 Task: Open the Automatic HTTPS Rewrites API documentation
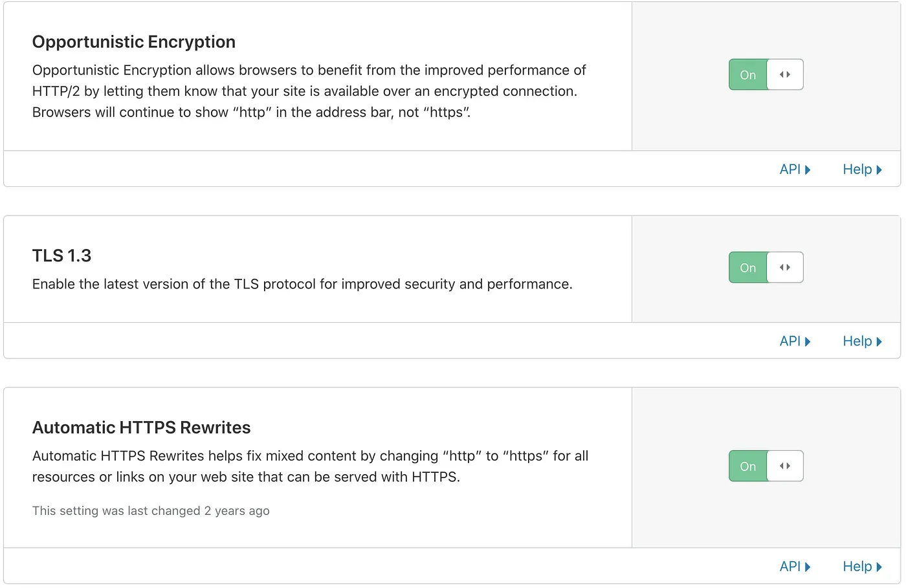click(790, 566)
